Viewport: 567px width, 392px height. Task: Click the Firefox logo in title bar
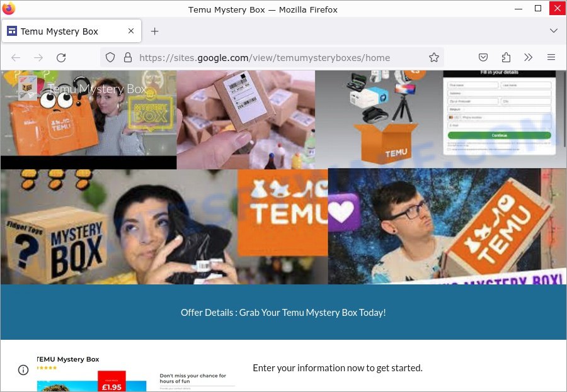(x=8, y=8)
